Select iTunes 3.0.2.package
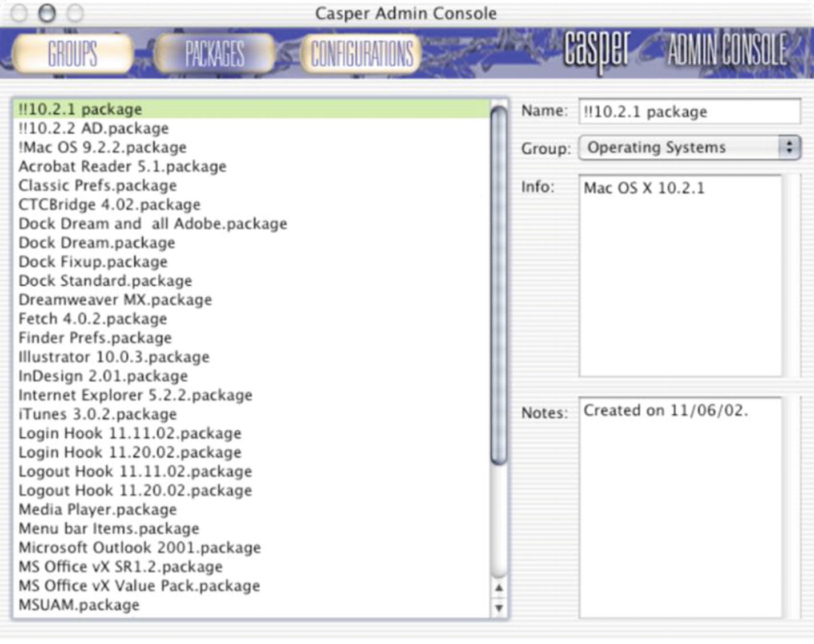Image resolution: width=814 pixels, height=644 pixels. point(251,414)
